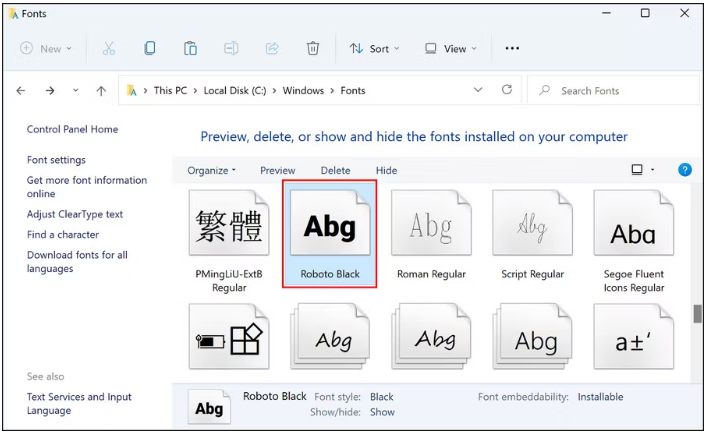The image size is (708, 433).
Task: Open Control Panel Home link
Action: pos(72,129)
